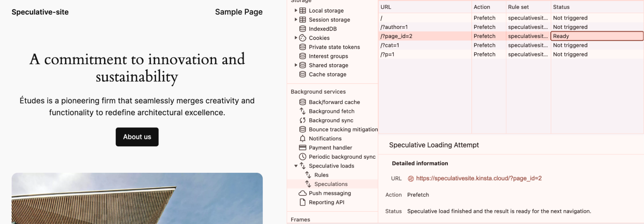
Task: Expand the Session storage tree node
Action: [x=296, y=20]
